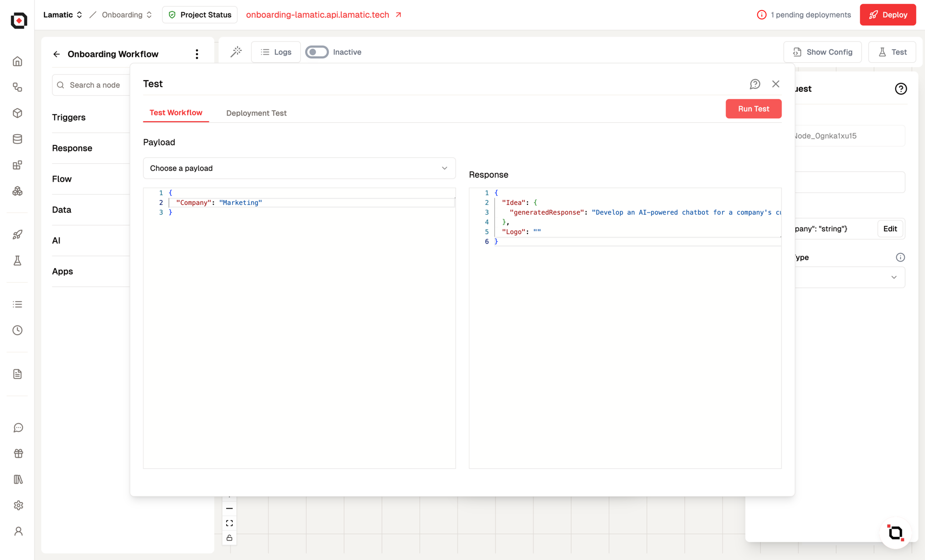This screenshot has height=560, width=925.
Task: Click into the payload JSON editor
Action: pos(299,328)
